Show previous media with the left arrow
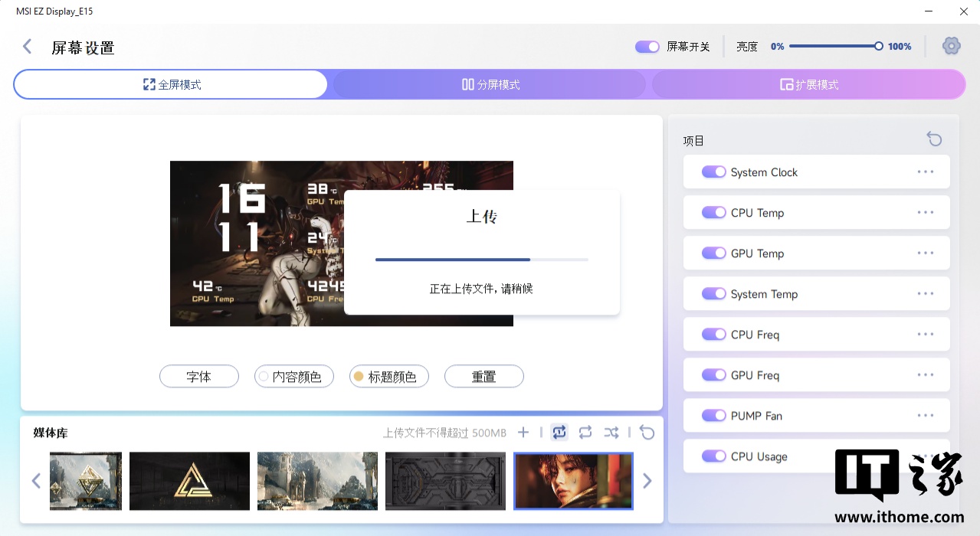This screenshot has height=536, width=980. [36, 481]
